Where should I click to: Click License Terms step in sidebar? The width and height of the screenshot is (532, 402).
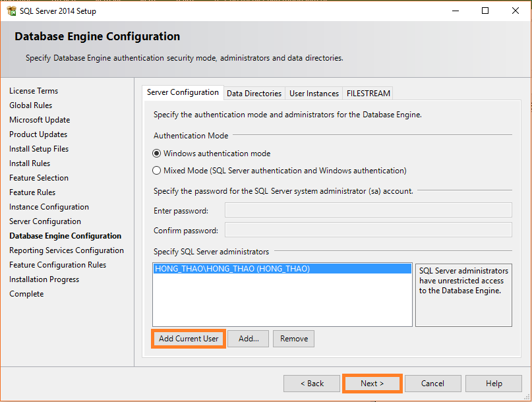point(34,91)
